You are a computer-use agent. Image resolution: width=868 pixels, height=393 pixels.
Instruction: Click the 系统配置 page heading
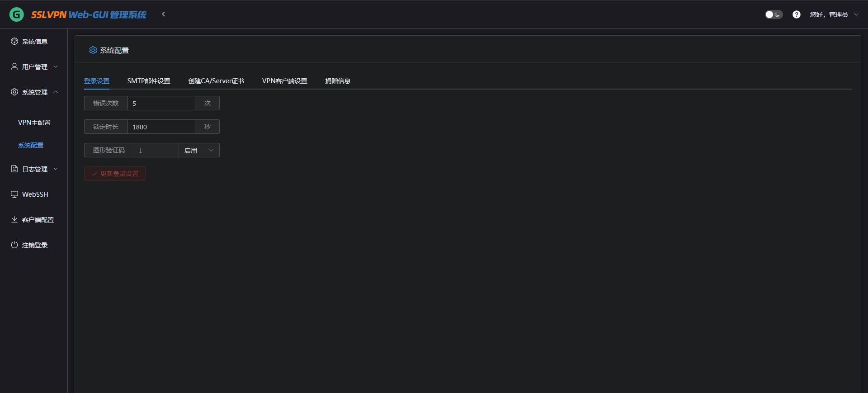(x=114, y=51)
